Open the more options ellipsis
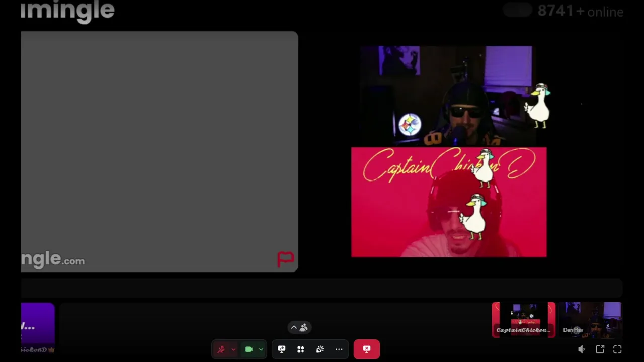This screenshot has width=644, height=362. coord(339,349)
